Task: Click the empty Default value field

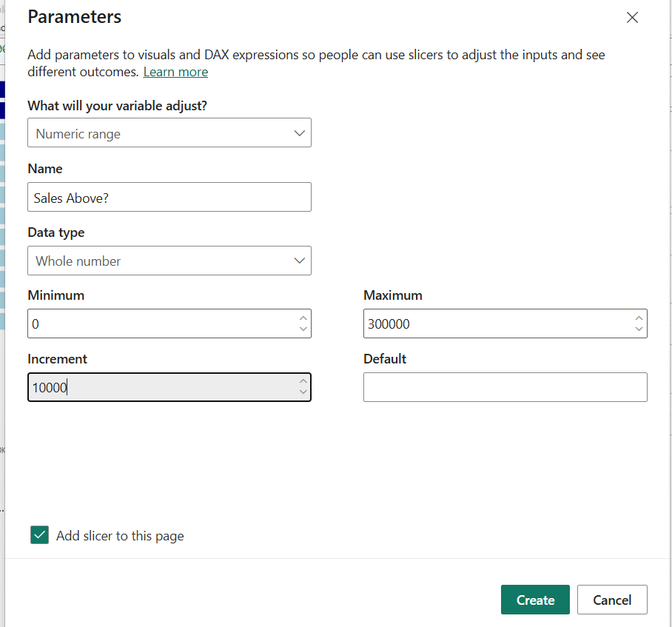Action: [x=505, y=387]
